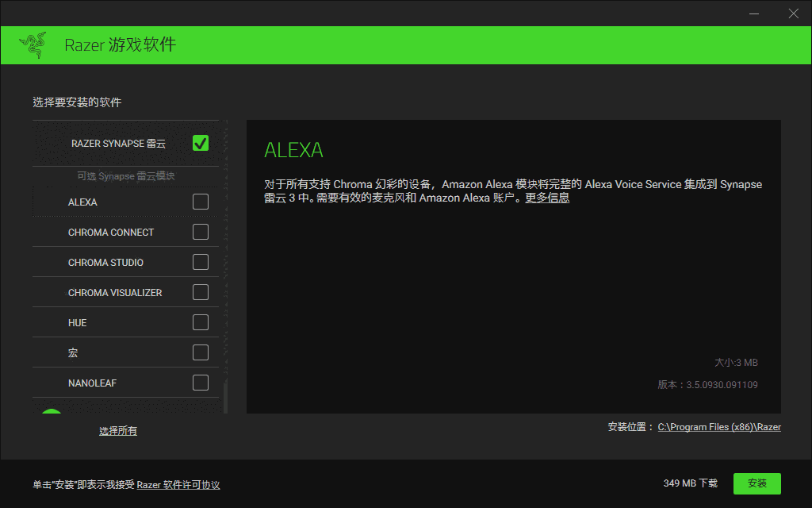Change install path C:\Program Files (x86)\Razer

point(719,427)
